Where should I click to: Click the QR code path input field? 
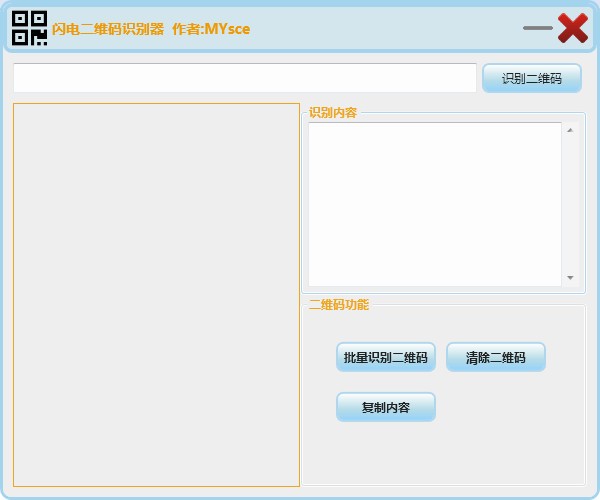[x=245, y=78]
